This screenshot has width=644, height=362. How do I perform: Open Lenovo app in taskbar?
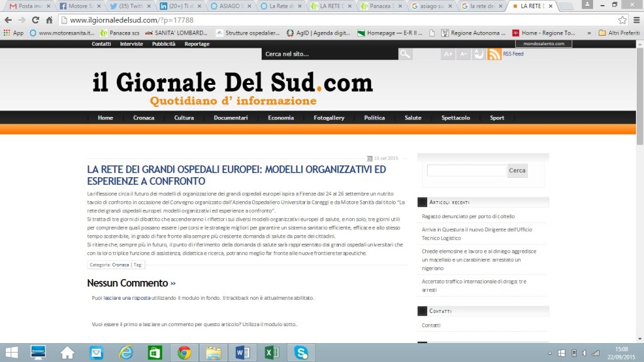(x=38, y=353)
